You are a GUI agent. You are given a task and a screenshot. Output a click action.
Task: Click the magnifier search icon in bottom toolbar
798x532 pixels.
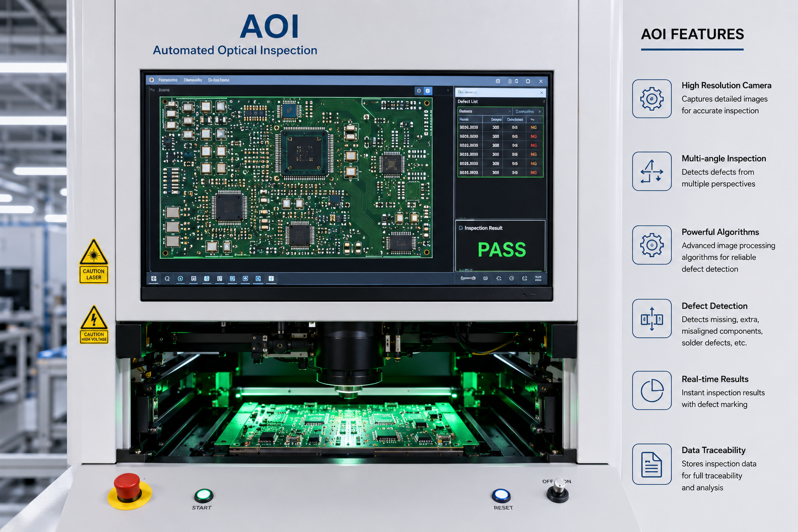click(x=167, y=278)
